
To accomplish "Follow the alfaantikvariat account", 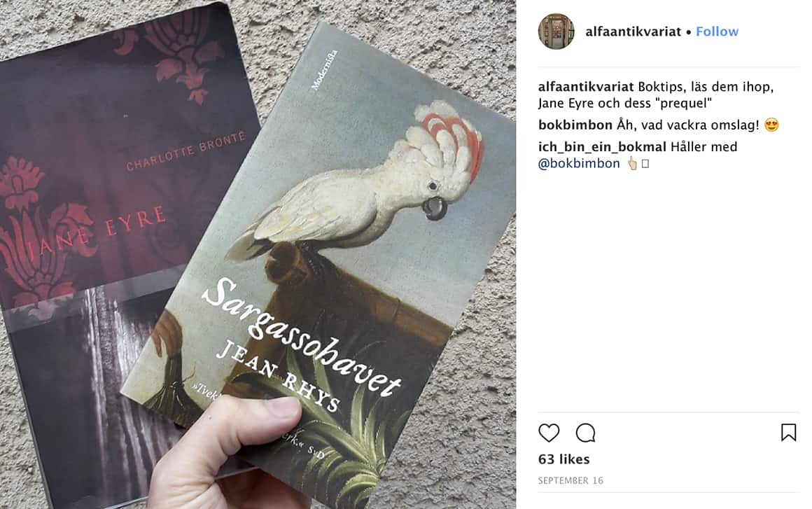I will pyautogui.click(x=717, y=32).
